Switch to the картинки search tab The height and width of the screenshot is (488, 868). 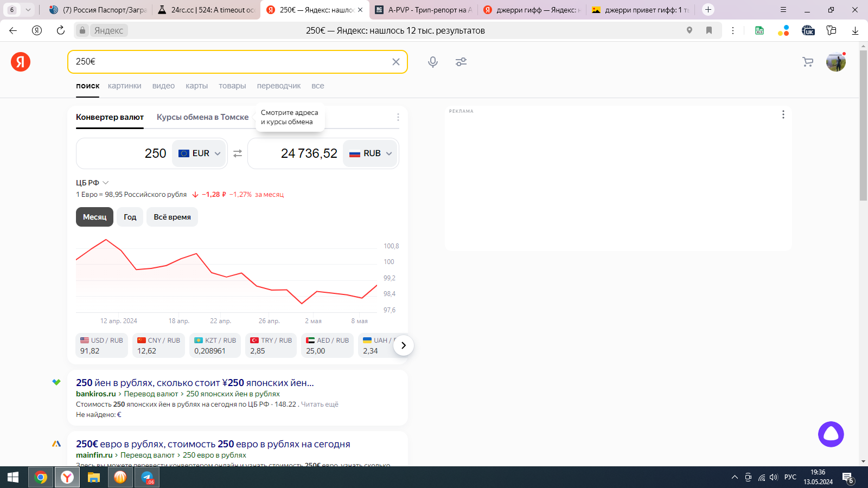coord(124,86)
